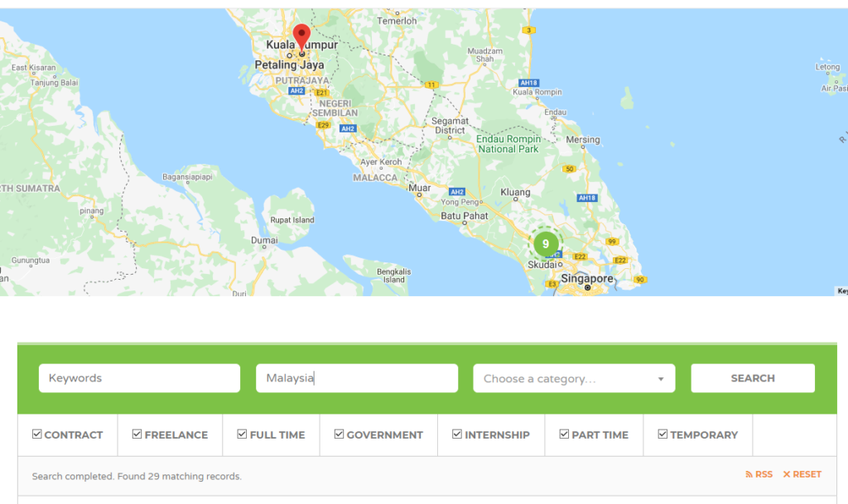Image resolution: width=848 pixels, height=504 pixels.
Task: Click the NEGERI SEMBILAN label
Action: click(335, 108)
